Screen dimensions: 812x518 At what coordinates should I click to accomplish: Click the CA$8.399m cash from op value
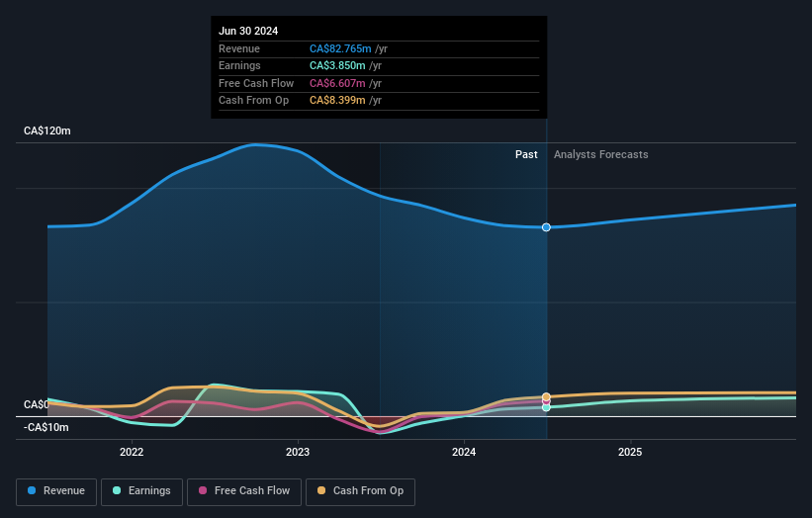tap(337, 101)
